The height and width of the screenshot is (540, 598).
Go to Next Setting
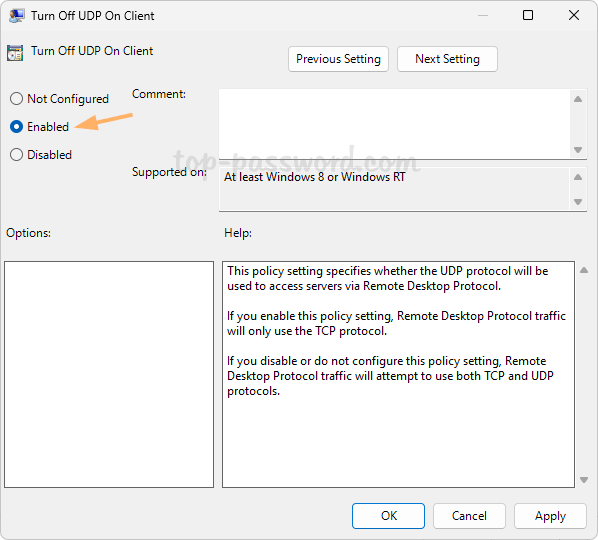pyautogui.click(x=447, y=59)
